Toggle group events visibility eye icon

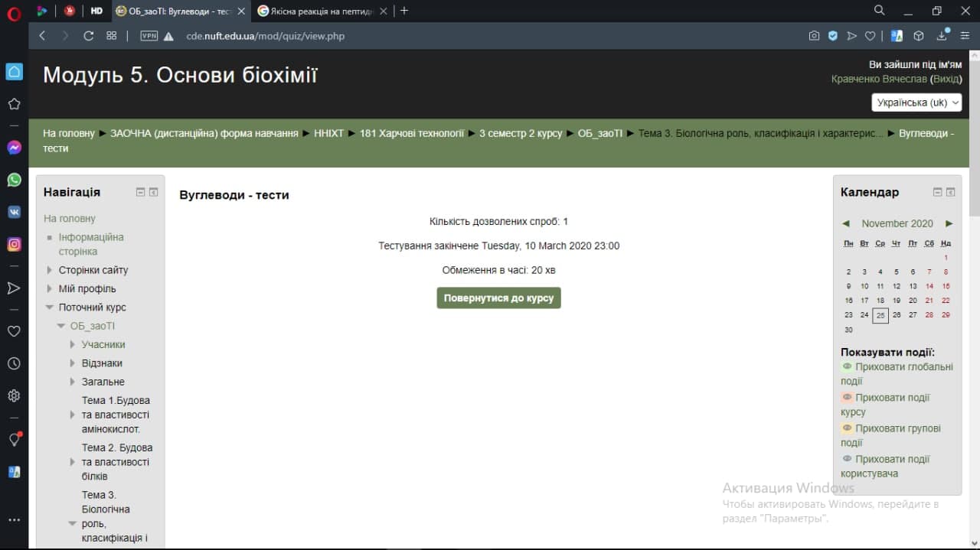click(x=847, y=428)
